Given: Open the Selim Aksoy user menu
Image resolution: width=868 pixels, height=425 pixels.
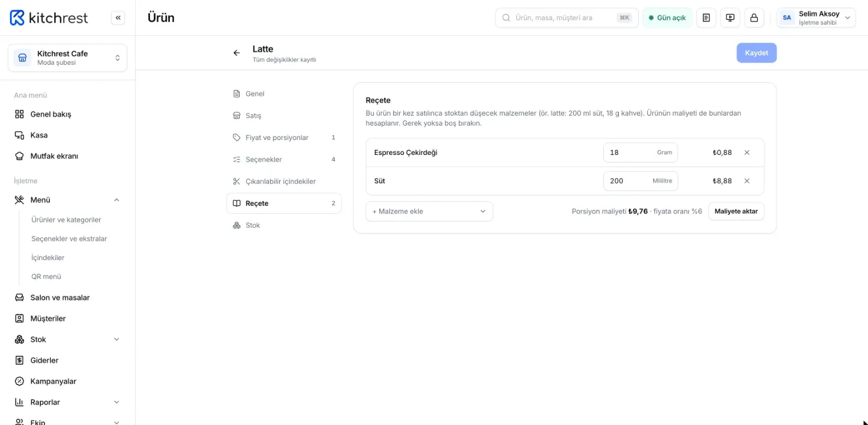Looking at the screenshot, I should [816, 18].
